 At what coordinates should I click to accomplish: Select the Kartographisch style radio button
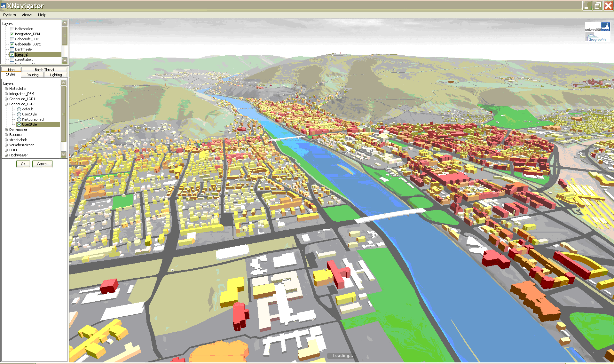click(19, 119)
